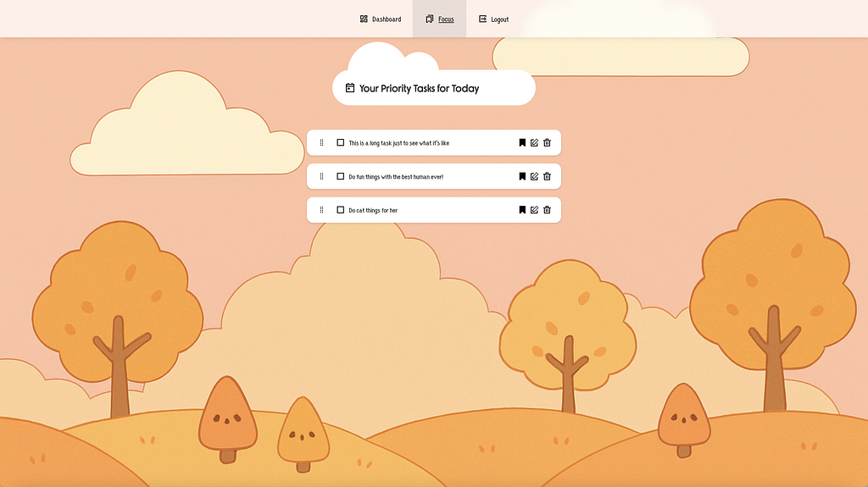The image size is (868, 487).
Task: Click the calendar icon beside the heading
Action: (349, 88)
